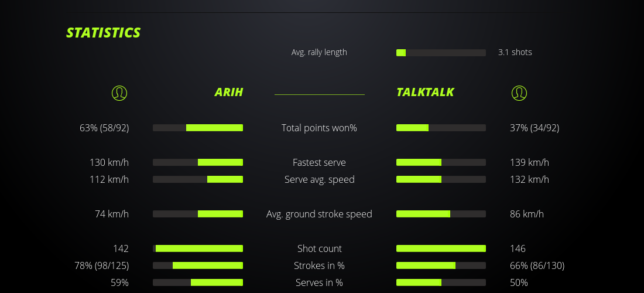Click TALKTALK's Avg. ground stroke speed bar
Viewport: 644px width, 293px height.
pyautogui.click(x=441, y=214)
